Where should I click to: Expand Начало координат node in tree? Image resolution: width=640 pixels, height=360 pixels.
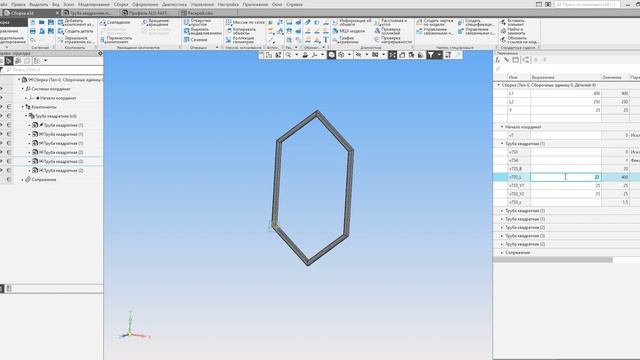pyautogui.click(x=26, y=98)
